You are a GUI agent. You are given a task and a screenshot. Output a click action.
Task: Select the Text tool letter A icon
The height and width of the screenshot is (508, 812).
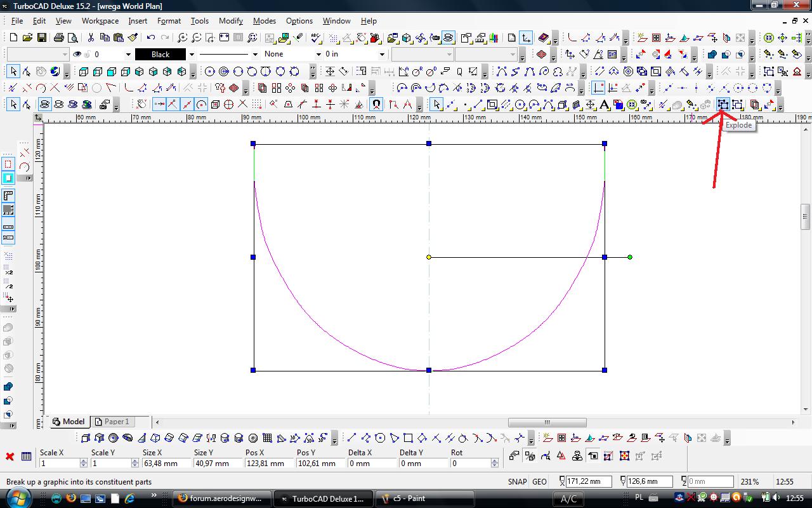coord(605,105)
